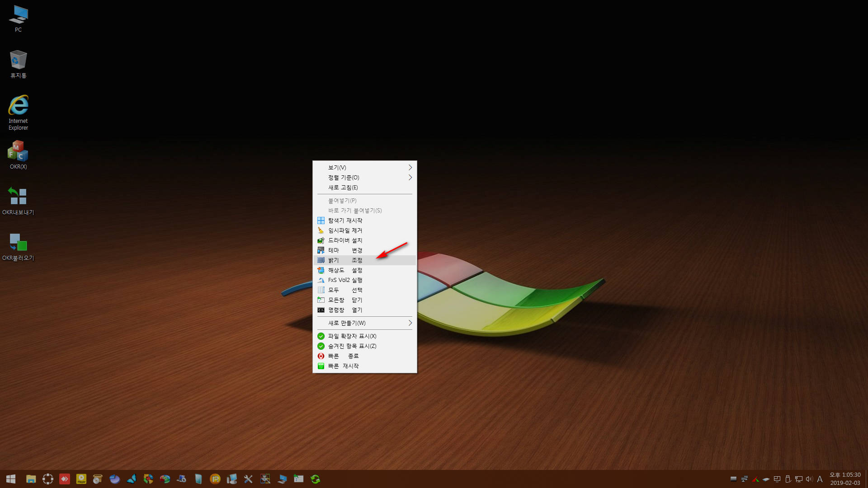
Task: Select 탐색기 재시작 menu entry
Action: click(x=364, y=221)
